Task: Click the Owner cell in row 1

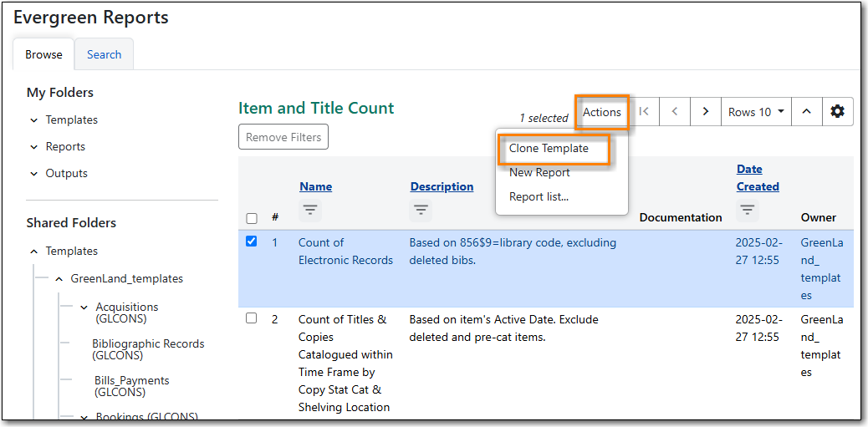Action: pyautogui.click(x=821, y=269)
